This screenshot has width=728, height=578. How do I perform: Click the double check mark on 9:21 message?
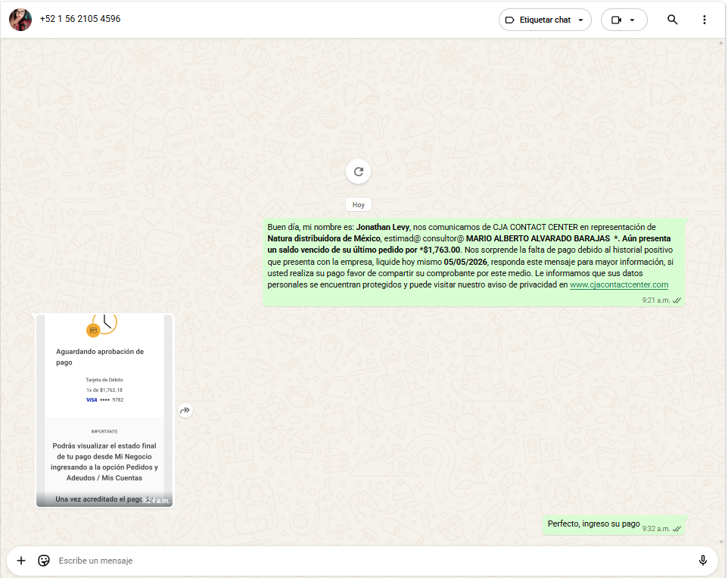coord(677,300)
